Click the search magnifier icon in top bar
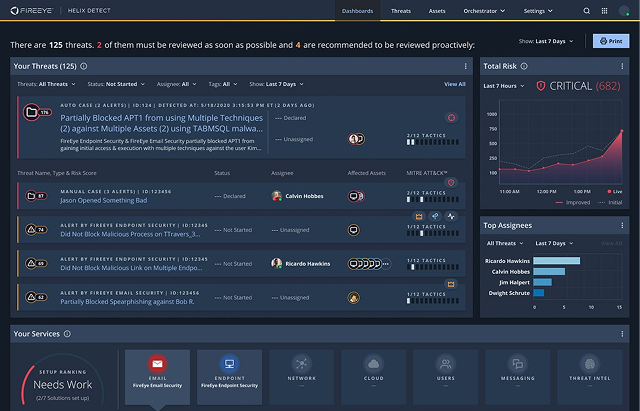Image resolution: width=640 pixels, height=411 pixels. click(586, 11)
